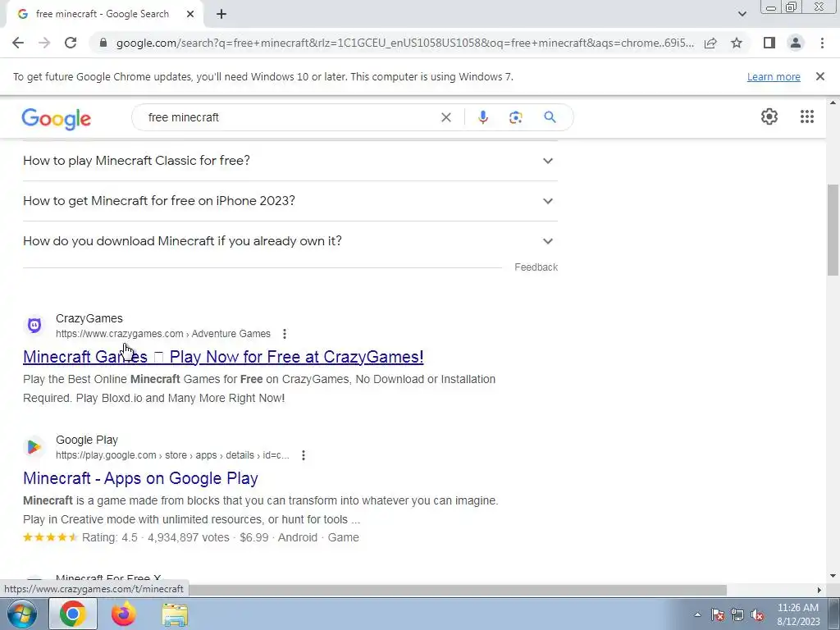Reload the current page
Screen dimensions: 840x630
tap(71, 43)
